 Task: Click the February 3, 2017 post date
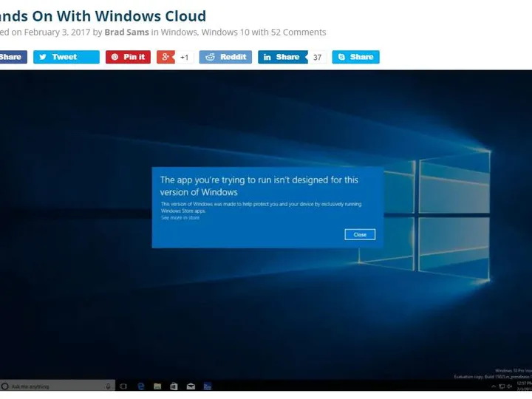(x=57, y=33)
